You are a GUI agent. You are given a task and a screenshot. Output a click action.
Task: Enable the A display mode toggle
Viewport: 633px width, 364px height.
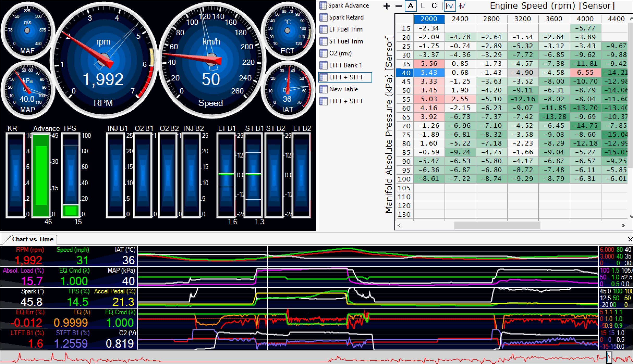pyautogui.click(x=411, y=6)
